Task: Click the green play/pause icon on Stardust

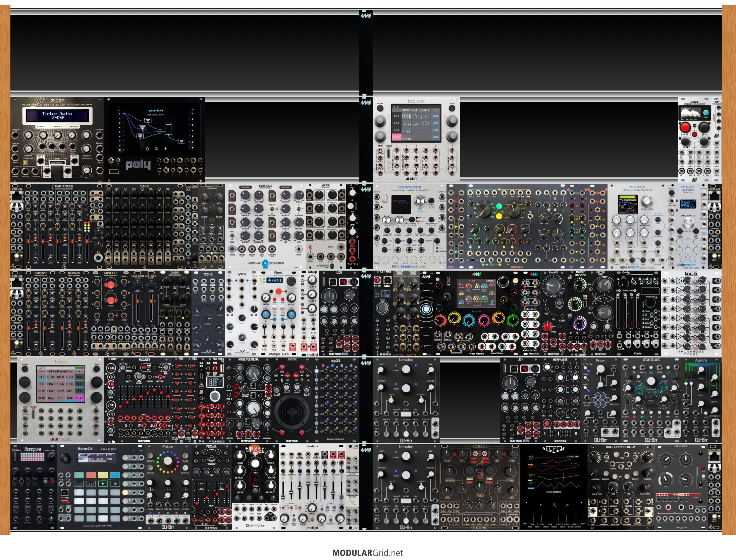Action: 642,417
